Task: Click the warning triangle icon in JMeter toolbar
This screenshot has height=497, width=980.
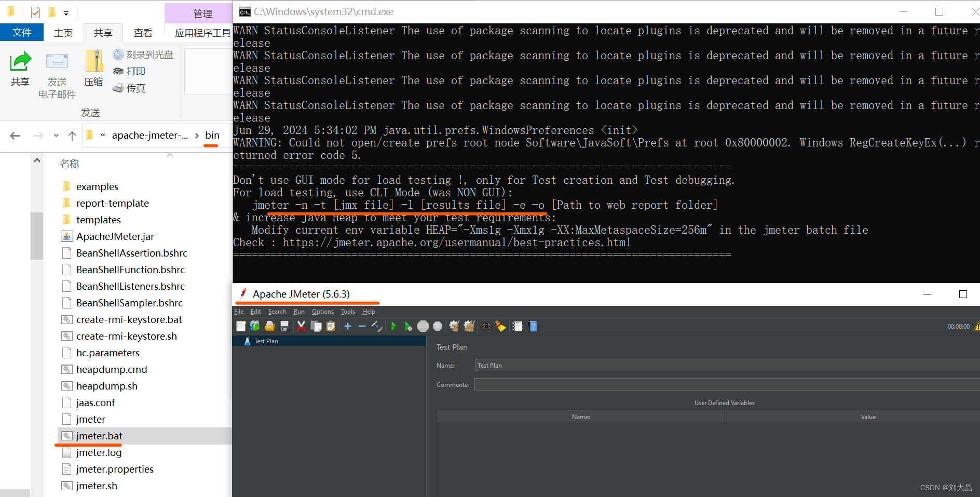Action: (977, 326)
